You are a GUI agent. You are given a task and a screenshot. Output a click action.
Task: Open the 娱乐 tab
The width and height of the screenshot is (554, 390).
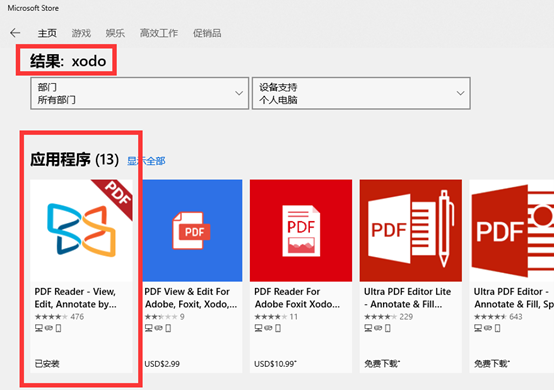[x=115, y=33]
